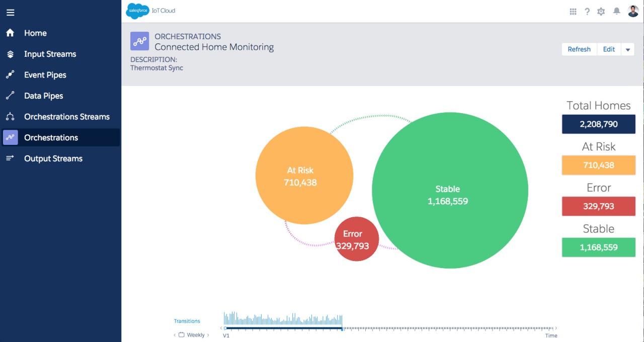Go to previous interval before Weekly
This screenshot has width=644, height=342.
click(175, 335)
